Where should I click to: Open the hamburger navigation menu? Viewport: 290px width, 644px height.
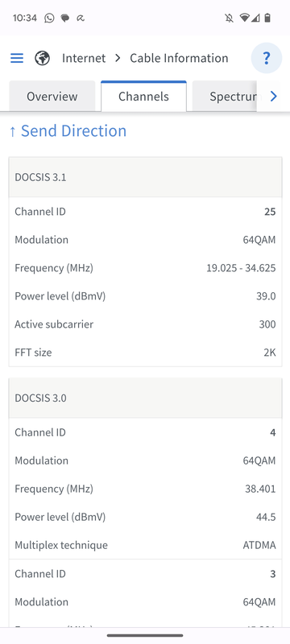point(17,58)
